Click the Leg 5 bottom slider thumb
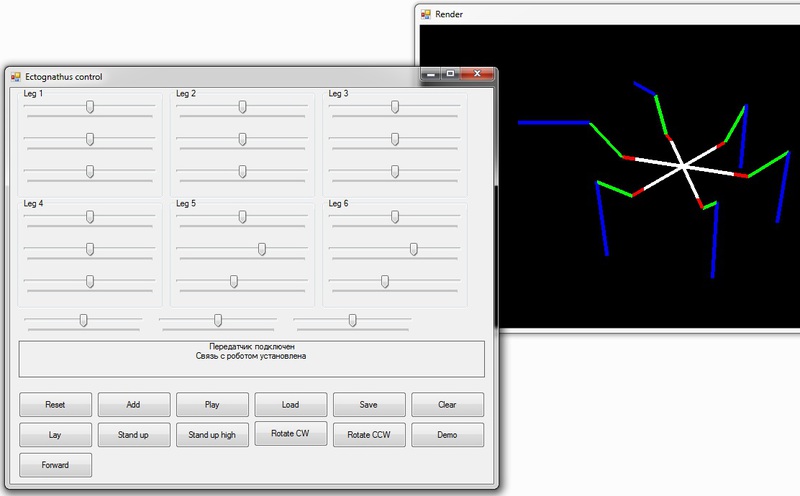 pos(234,282)
